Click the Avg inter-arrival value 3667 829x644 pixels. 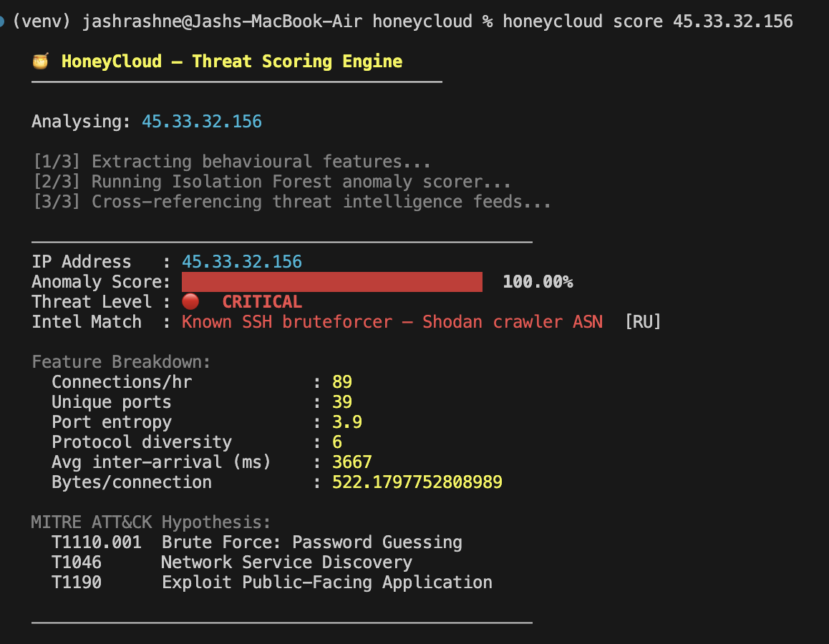tap(352, 462)
